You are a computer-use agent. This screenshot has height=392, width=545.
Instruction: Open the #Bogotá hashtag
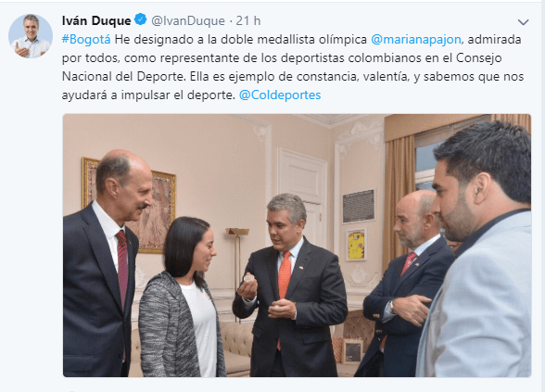[86, 39]
